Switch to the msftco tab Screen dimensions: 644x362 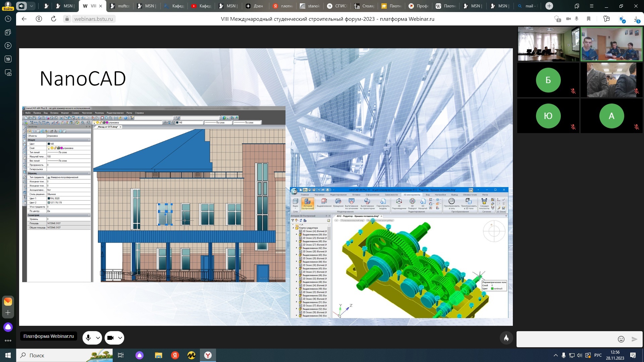coord(120,6)
